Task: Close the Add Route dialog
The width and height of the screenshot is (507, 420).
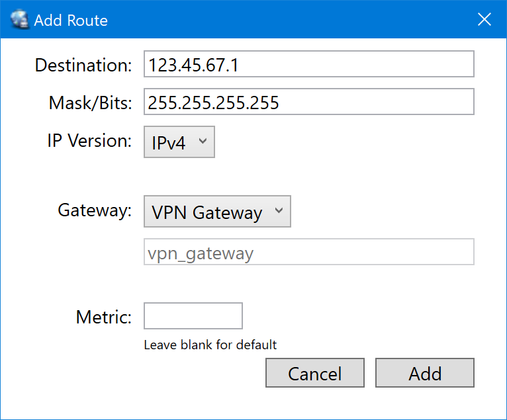Action: click(x=484, y=20)
